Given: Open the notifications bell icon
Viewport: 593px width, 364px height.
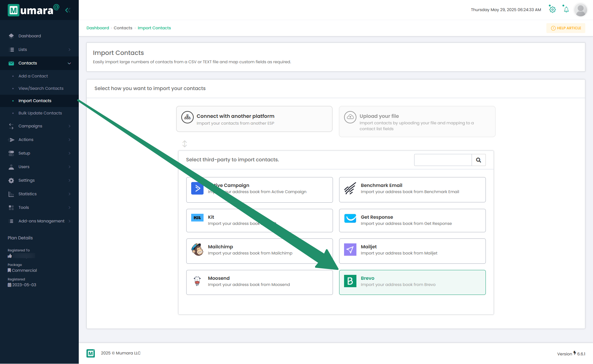Looking at the screenshot, I should pyautogui.click(x=566, y=10).
